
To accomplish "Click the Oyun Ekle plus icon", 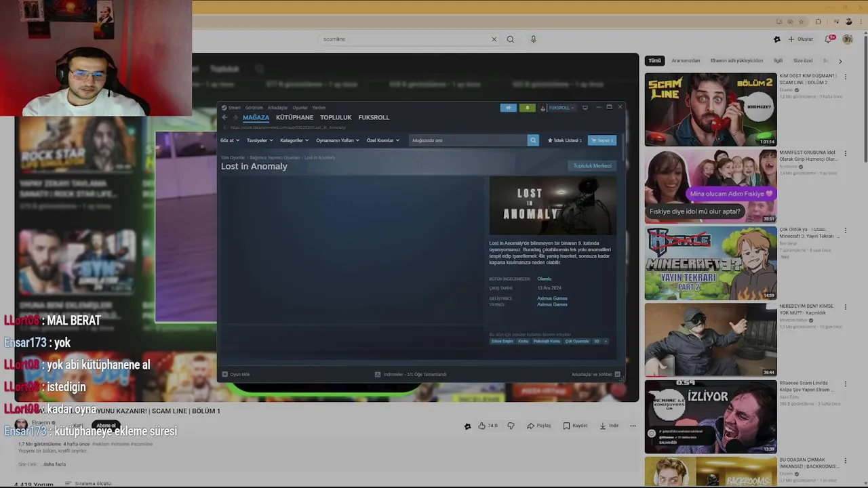I will (x=225, y=374).
